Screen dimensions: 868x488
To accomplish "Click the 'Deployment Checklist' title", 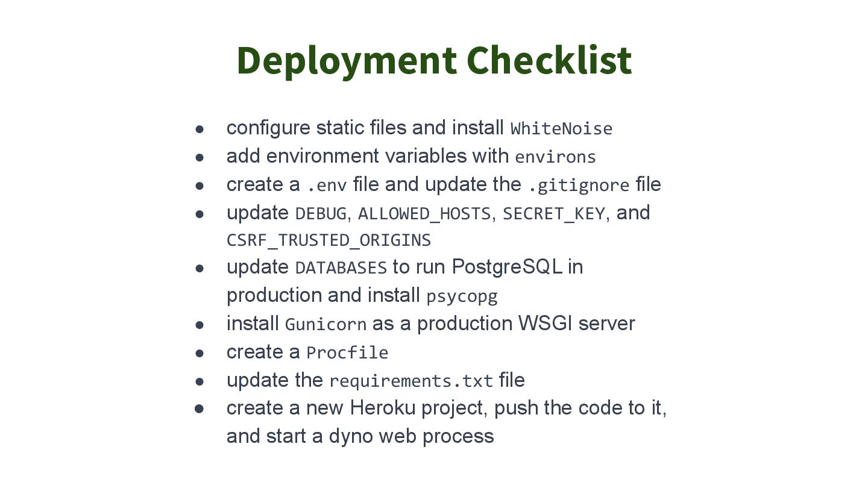I will [x=434, y=60].
